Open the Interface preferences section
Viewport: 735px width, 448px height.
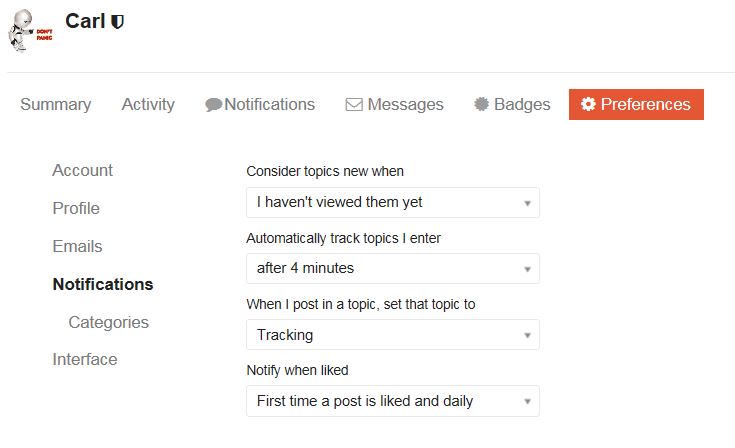pyautogui.click(x=85, y=359)
